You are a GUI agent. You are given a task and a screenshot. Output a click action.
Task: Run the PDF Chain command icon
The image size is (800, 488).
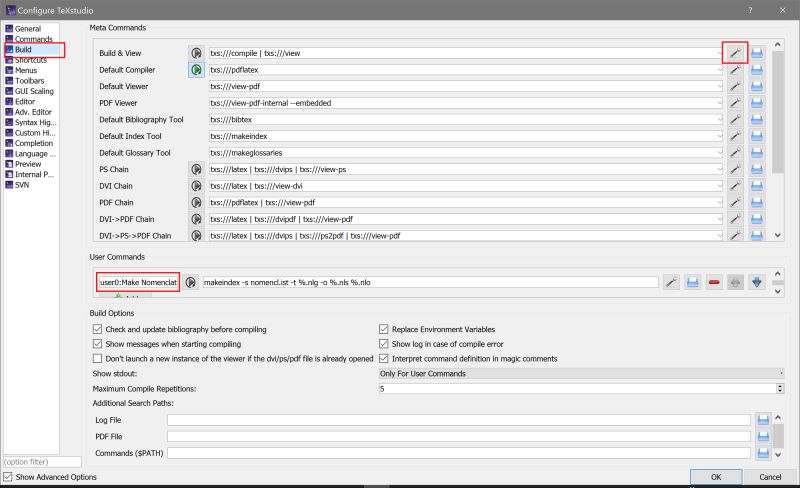[x=196, y=202]
